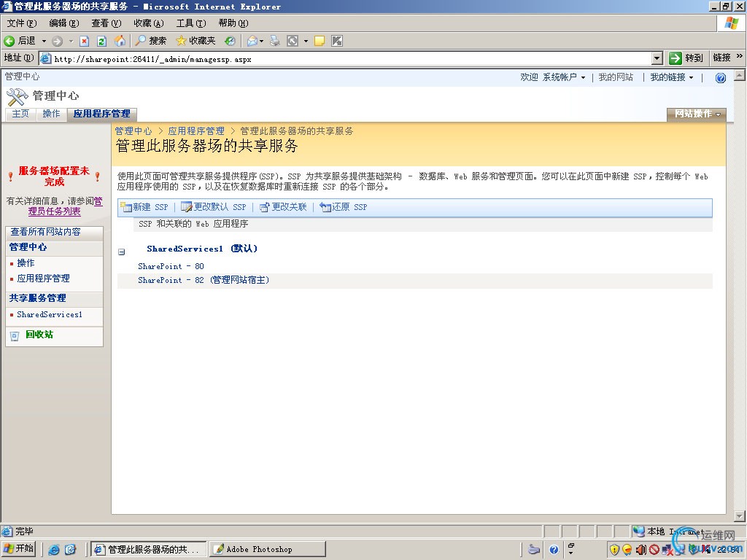The height and width of the screenshot is (560, 747).
Task: Go to the Home page icon
Action: [x=120, y=41]
